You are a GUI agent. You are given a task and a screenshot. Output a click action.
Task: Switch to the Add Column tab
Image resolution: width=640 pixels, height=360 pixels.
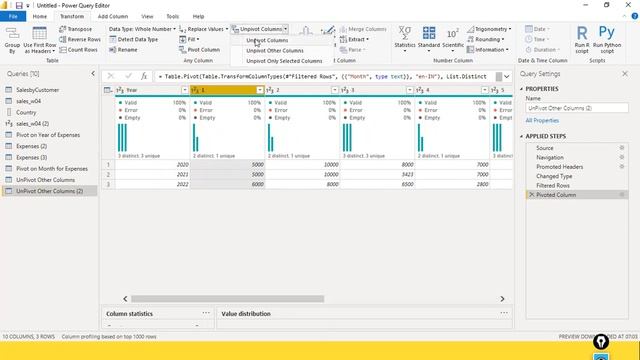tap(113, 16)
